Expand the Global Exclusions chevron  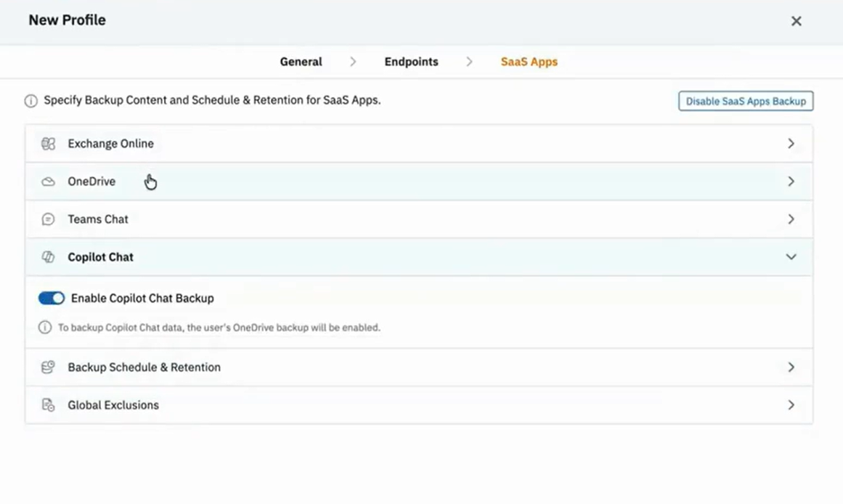pos(791,405)
